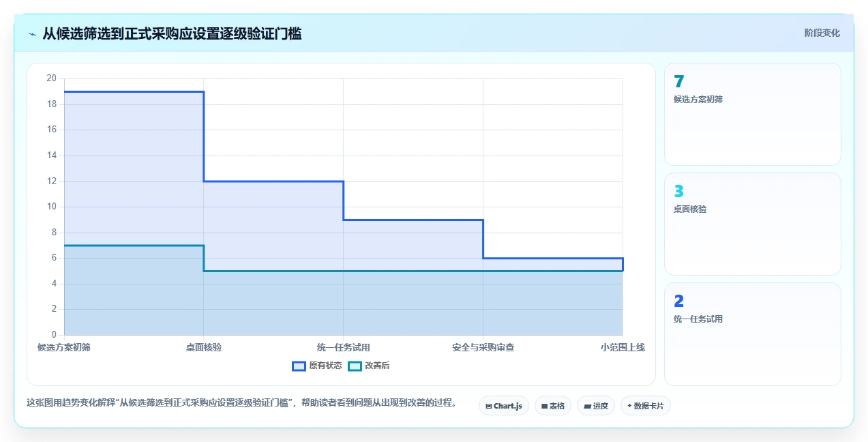Click the y-axis value 12

point(51,181)
